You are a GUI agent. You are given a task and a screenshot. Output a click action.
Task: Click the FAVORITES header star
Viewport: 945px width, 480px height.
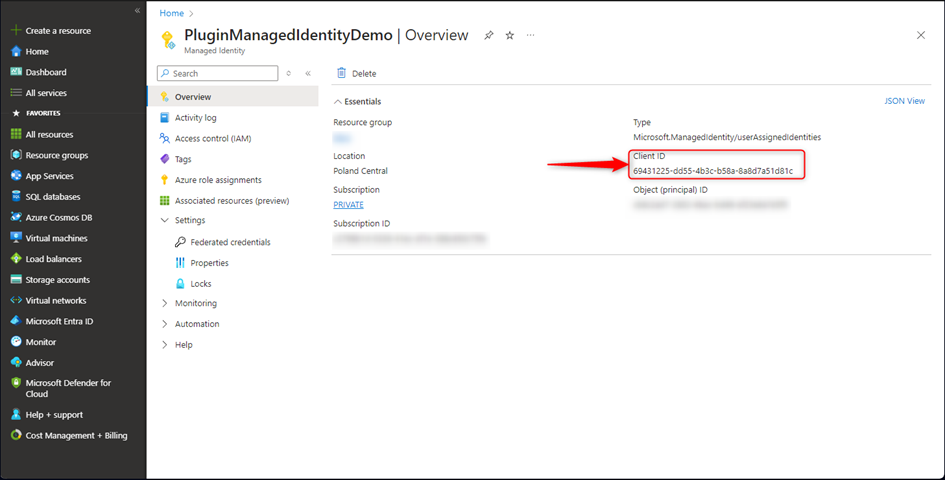tap(16, 113)
